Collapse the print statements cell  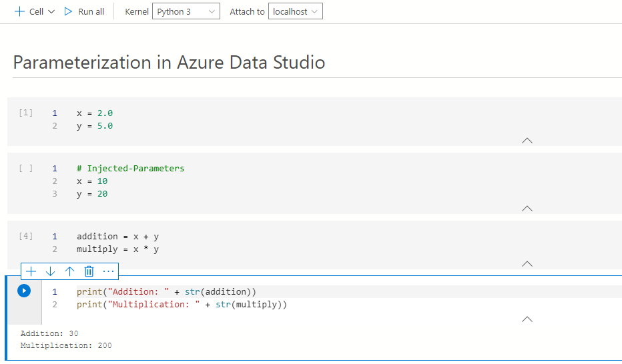(x=527, y=319)
